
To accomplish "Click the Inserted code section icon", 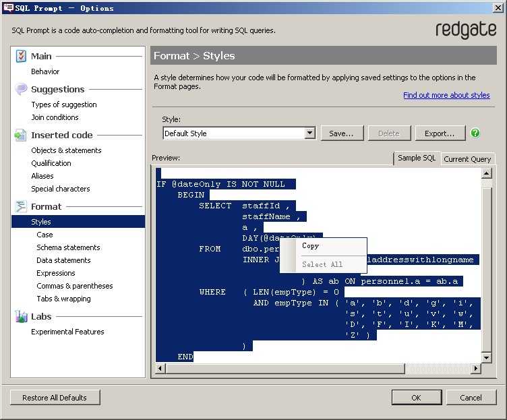I will point(20,135).
